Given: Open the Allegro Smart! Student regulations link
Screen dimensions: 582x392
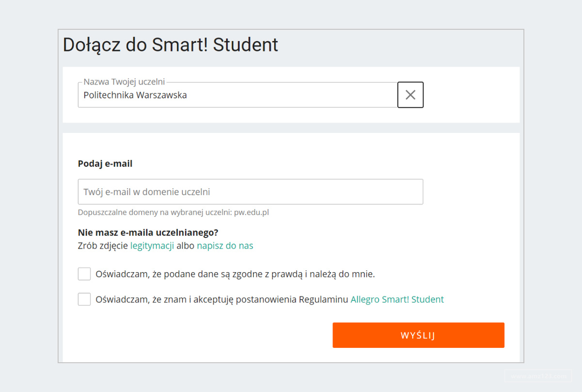Looking at the screenshot, I should pyautogui.click(x=397, y=299).
